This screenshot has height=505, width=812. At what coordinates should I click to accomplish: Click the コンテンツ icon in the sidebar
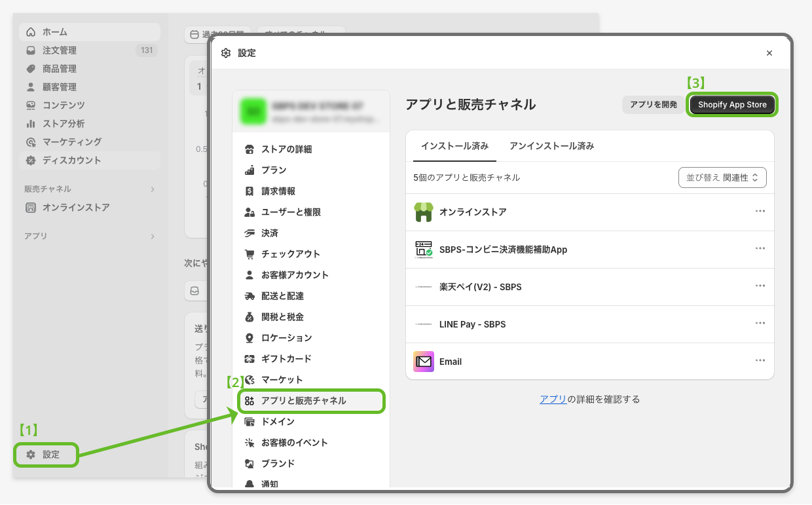(x=31, y=105)
